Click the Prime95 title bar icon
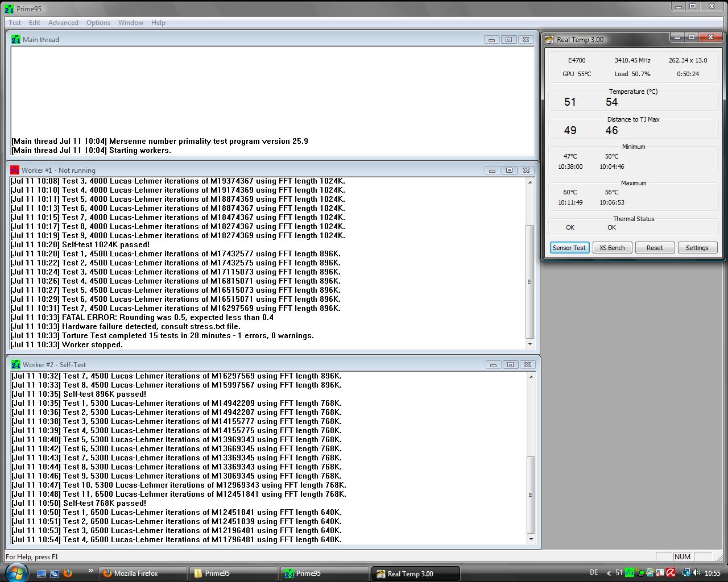 (x=9, y=9)
